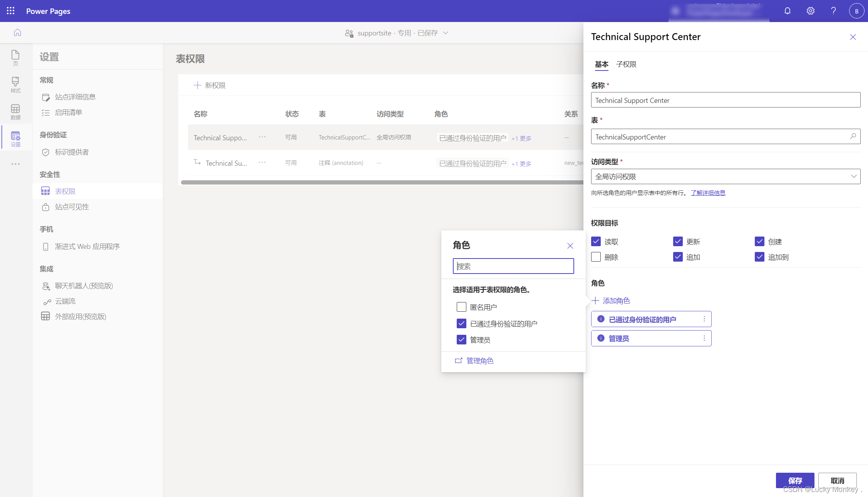The height and width of the screenshot is (497, 868).
Task: Select the Technical Suppo... permission row name
Action: [x=220, y=138]
